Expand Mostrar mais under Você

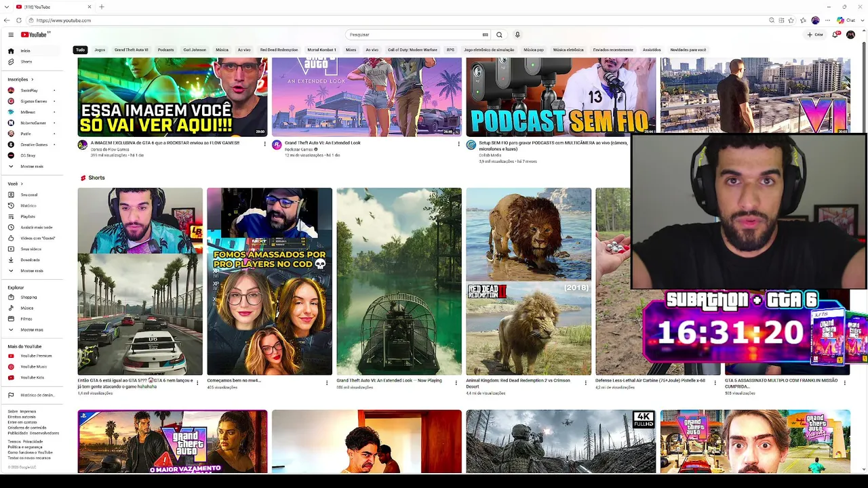point(32,270)
